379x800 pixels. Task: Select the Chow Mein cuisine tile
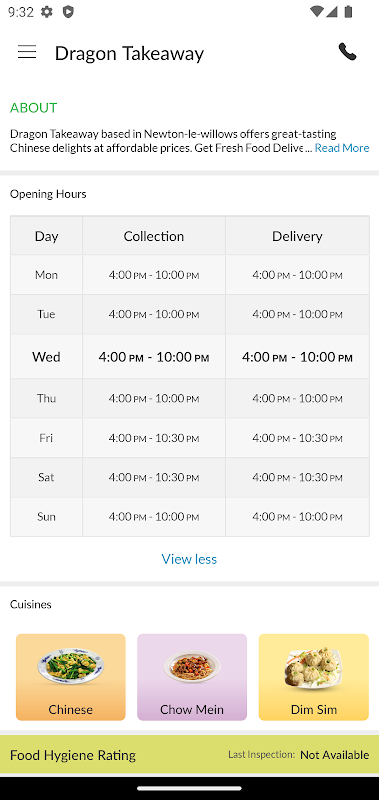point(192,677)
